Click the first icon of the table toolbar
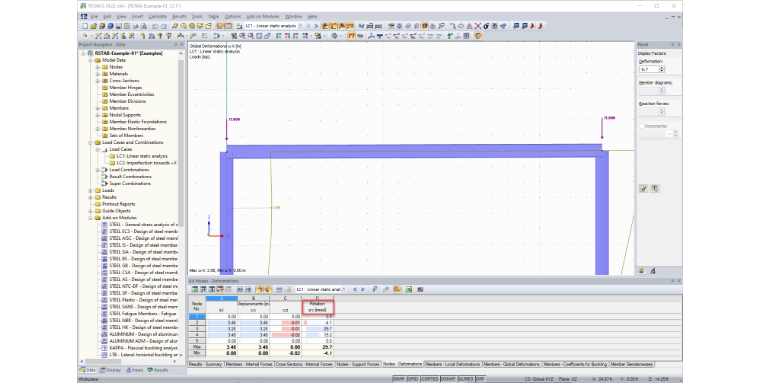Viewport: 760px width, 383px height. click(194, 289)
